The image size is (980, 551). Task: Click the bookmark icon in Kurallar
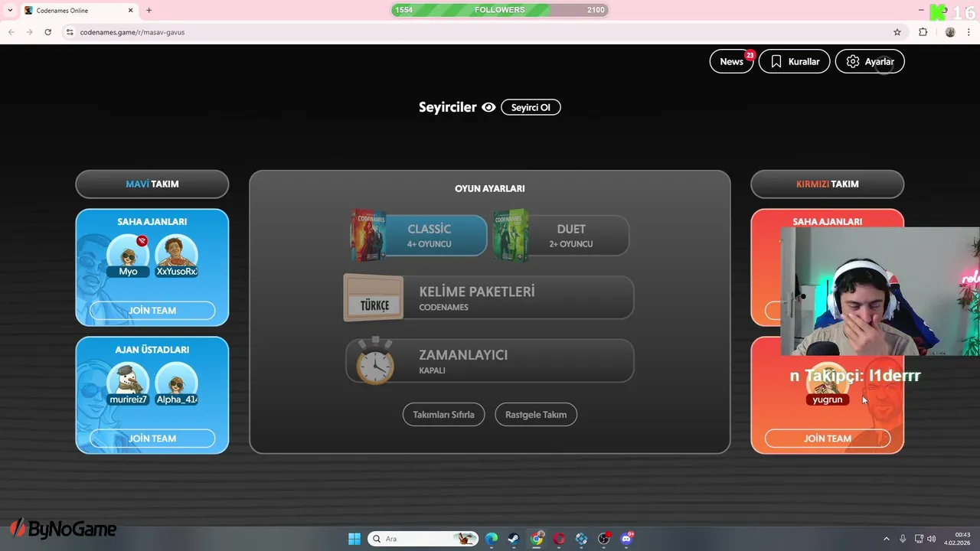776,62
